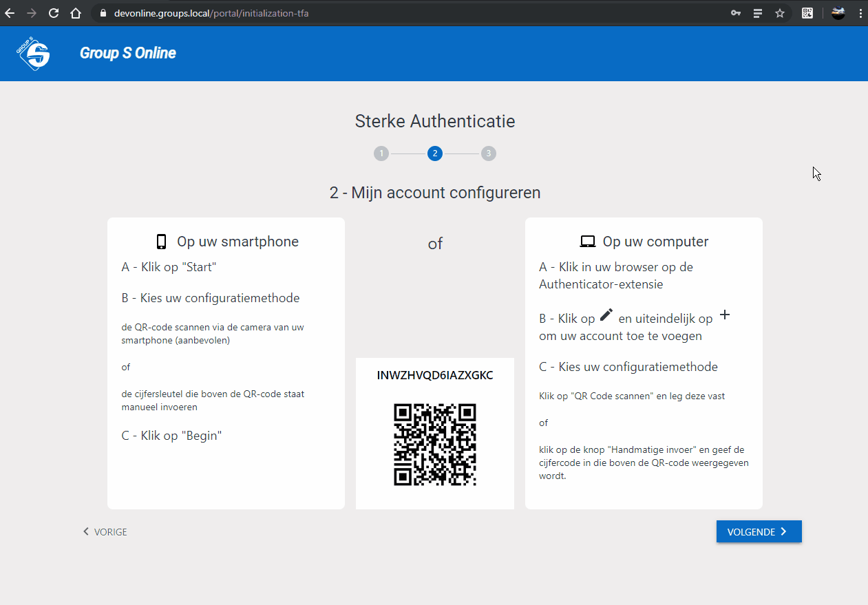Click the 'de cijfersleutel die boven' text
The width and height of the screenshot is (868, 605).
[x=213, y=401]
